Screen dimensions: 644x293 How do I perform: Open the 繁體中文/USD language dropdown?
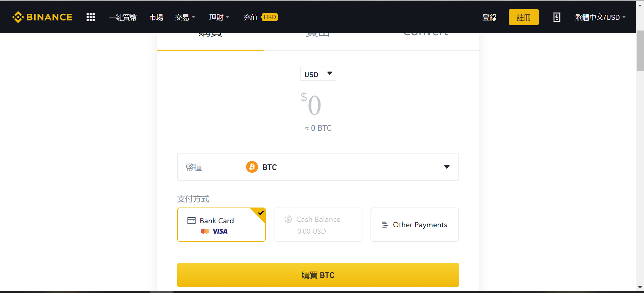pos(600,17)
